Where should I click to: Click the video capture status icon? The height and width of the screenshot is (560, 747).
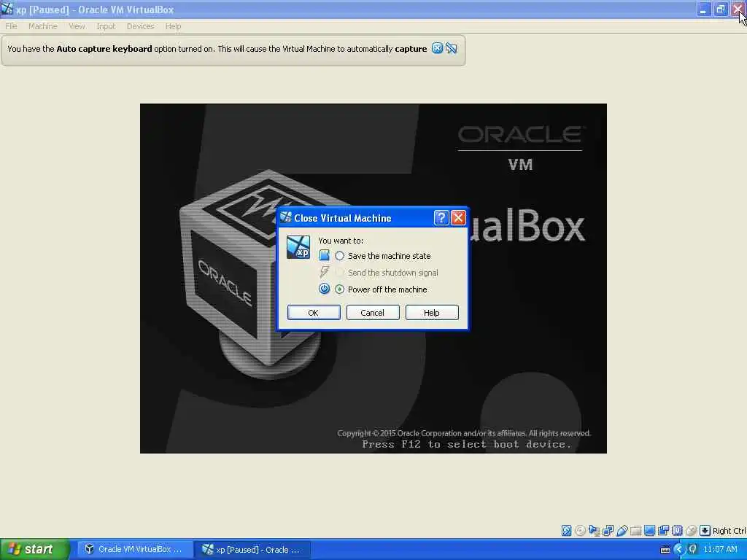663,531
